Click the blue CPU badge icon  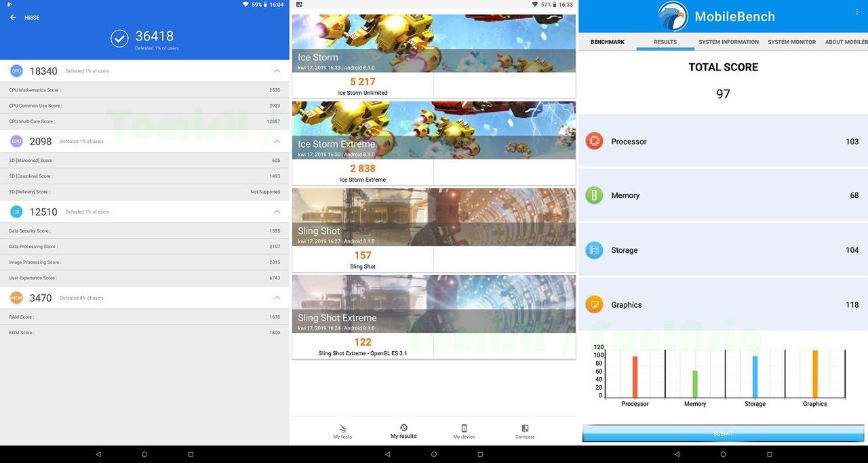coord(16,71)
